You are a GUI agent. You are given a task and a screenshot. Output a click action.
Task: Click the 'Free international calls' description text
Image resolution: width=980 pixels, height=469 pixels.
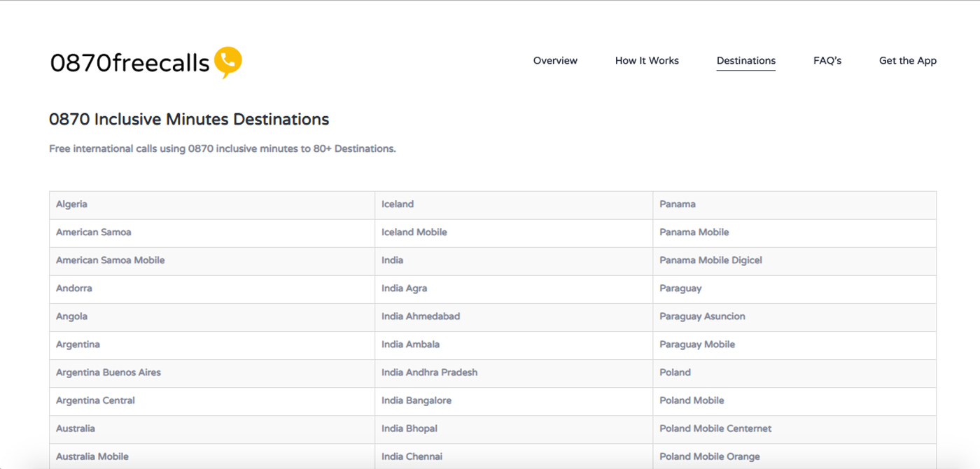point(223,148)
